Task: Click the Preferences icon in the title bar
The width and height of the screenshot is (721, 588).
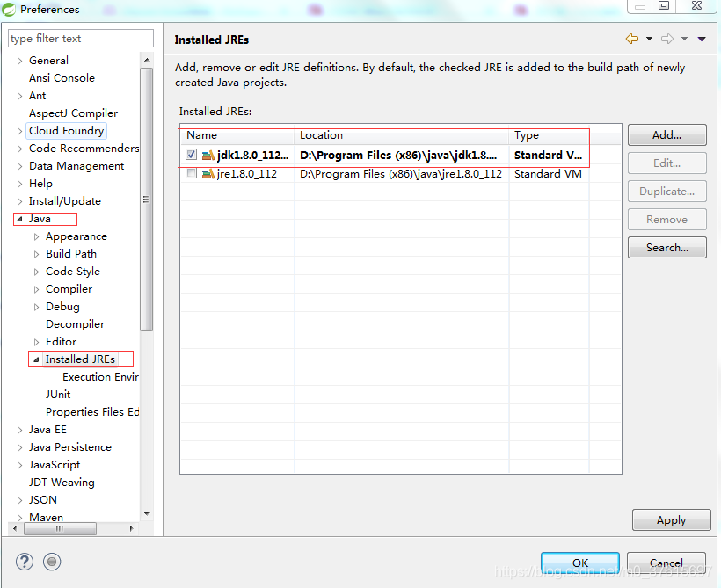Action: click(x=9, y=10)
